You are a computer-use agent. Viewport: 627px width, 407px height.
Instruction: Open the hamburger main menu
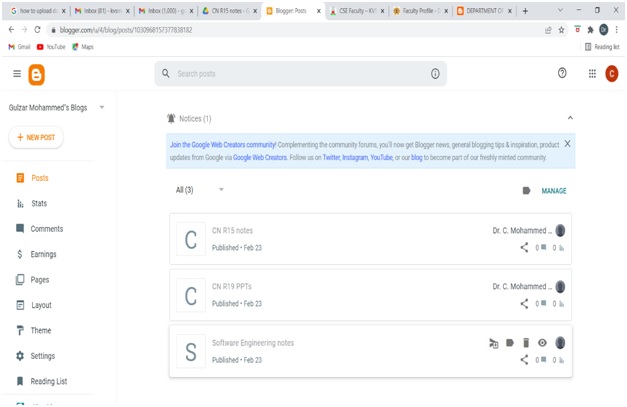click(16, 74)
